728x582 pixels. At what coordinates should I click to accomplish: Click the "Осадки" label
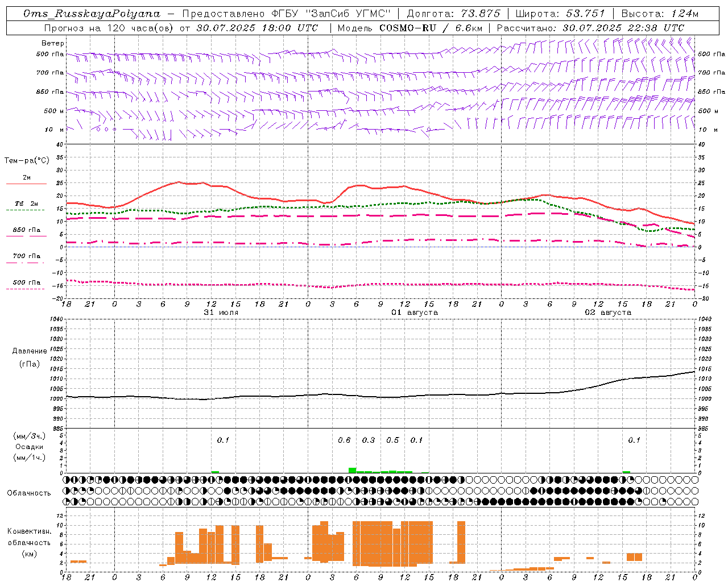(x=30, y=447)
